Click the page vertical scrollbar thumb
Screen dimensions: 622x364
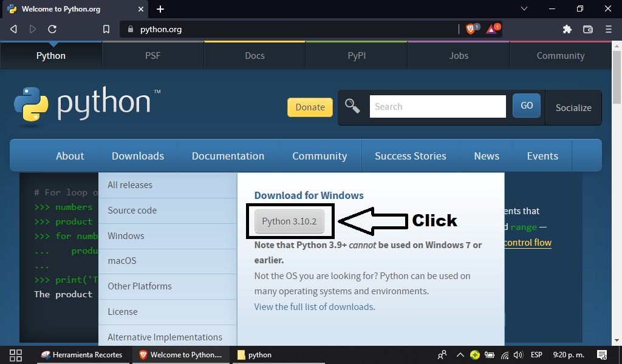pyautogui.click(x=617, y=77)
